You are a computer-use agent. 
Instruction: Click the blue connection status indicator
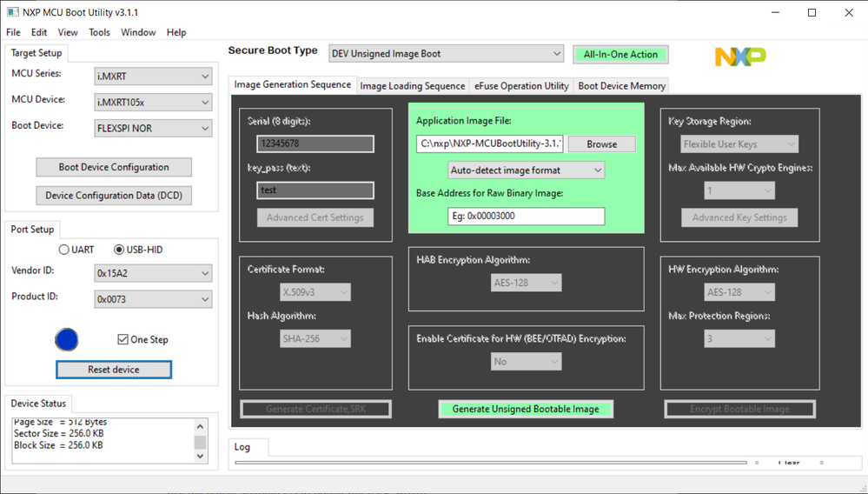(66, 339)
